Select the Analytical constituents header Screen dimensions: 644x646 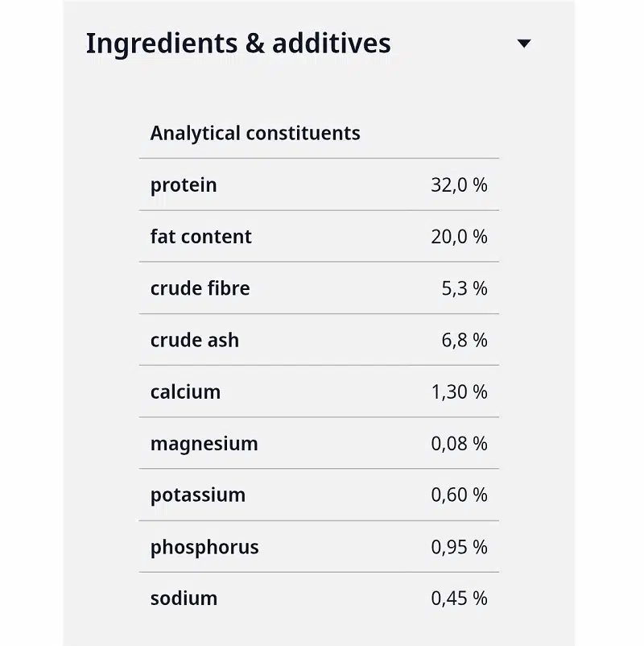point(255,133)
